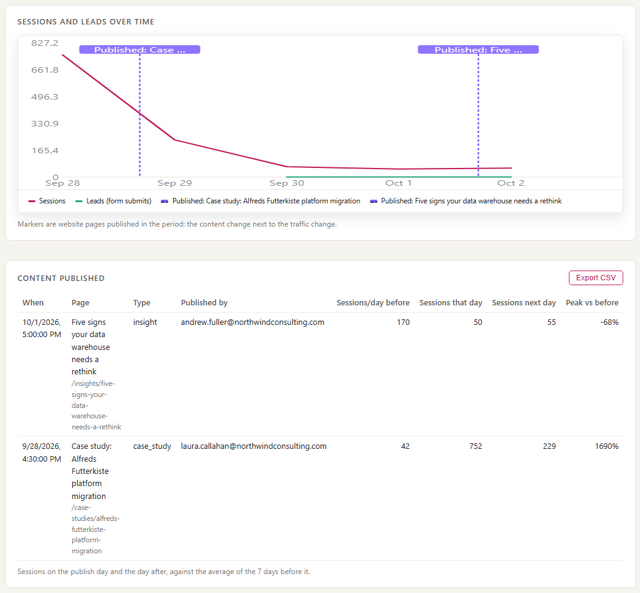Screen dimensions: 640x593
Task: Click the 'case_study' type cell
Action: 152,446
